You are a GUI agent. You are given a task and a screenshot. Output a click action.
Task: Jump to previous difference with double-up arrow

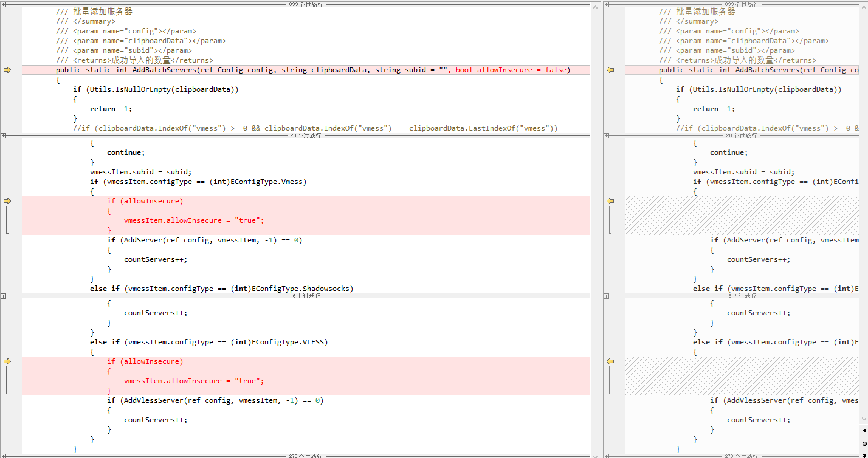[x=864, y=431]
